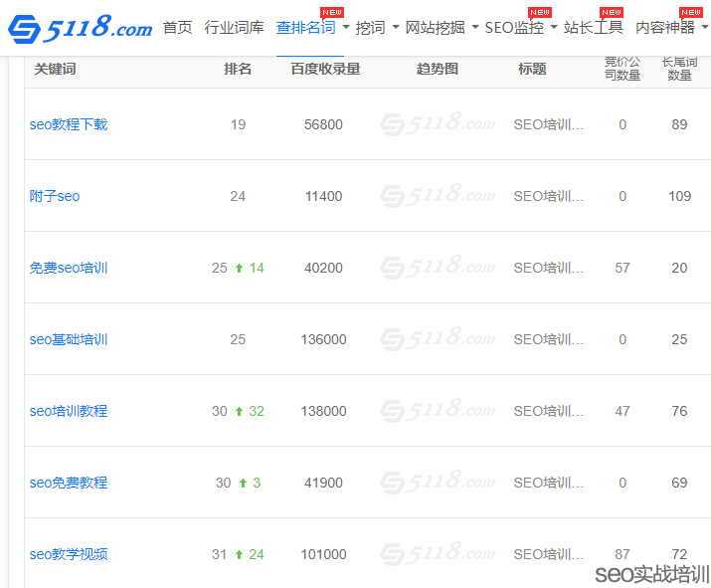Open the 行业词库 menu item
Image resolution: width=711 pixels, height=588 pixels.
(235, 28)
